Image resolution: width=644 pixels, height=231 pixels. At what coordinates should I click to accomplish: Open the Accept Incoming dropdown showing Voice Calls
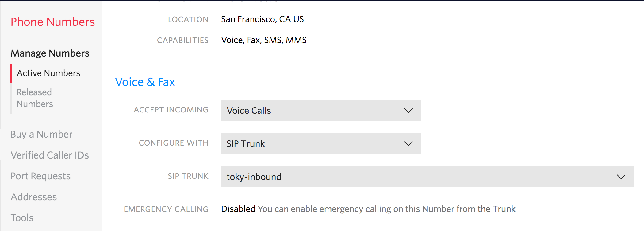[x=320, y=111]
